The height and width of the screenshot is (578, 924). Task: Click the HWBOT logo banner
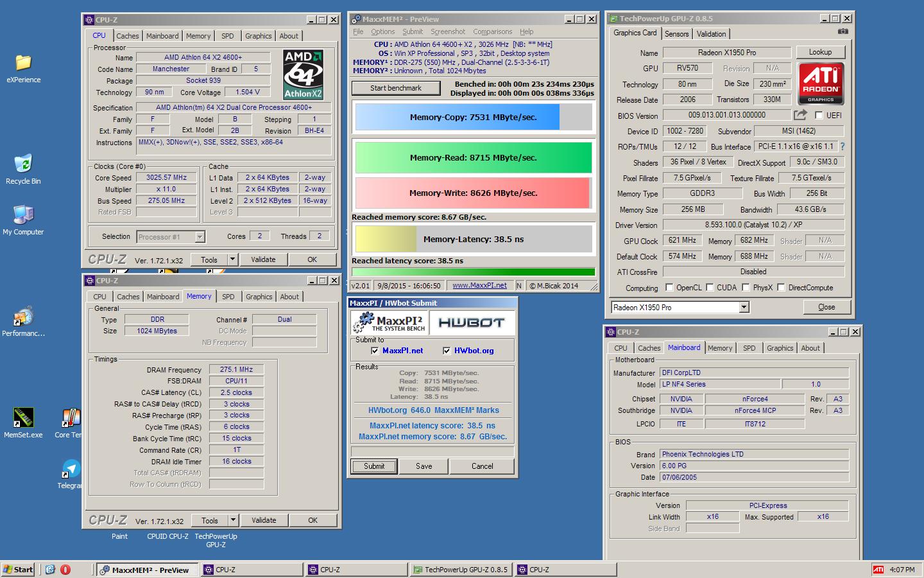472,322
